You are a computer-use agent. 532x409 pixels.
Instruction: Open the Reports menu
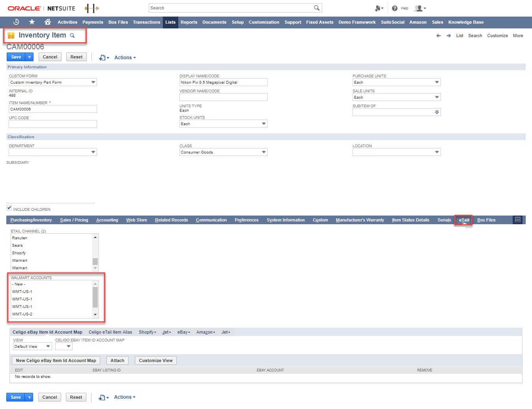click(189, 22)
